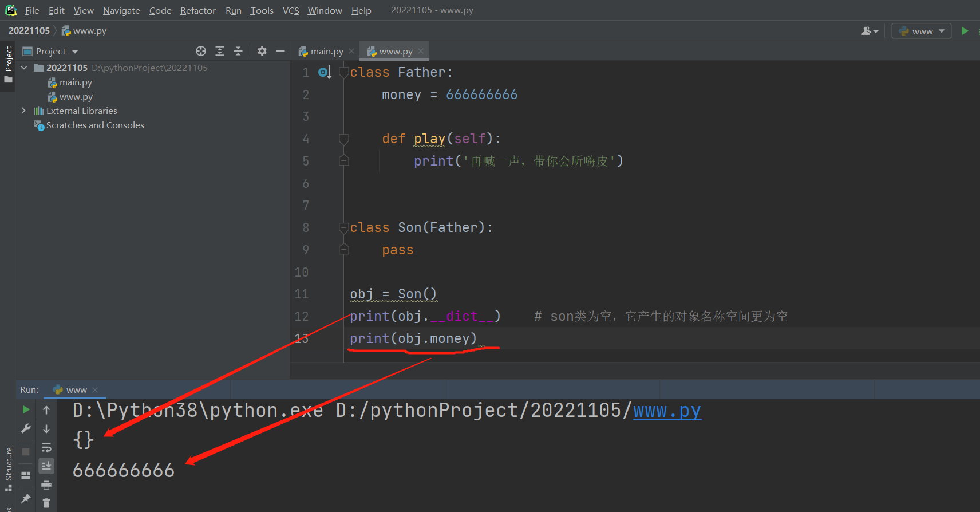Image resolution: width=980 pixels, height=512 pixels.
Task: Select Scratches and Consoles in project tree
Action: pos(89,125)
